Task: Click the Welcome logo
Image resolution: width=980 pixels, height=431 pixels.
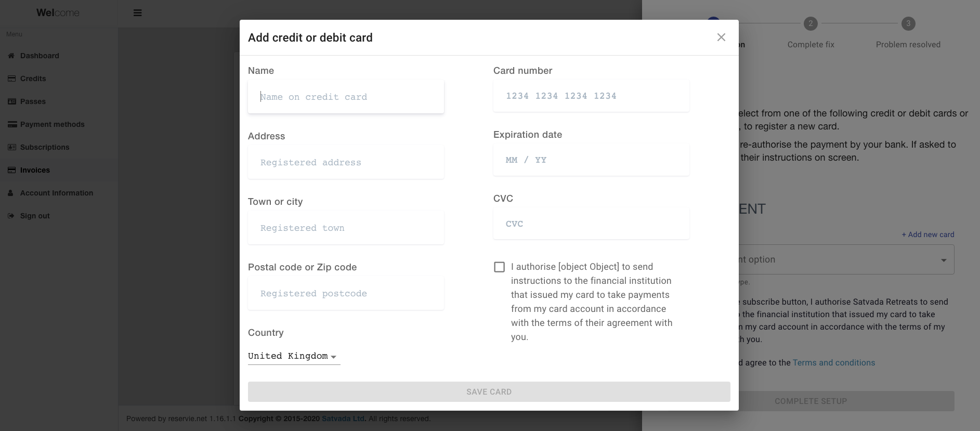Action: [57, 12]
